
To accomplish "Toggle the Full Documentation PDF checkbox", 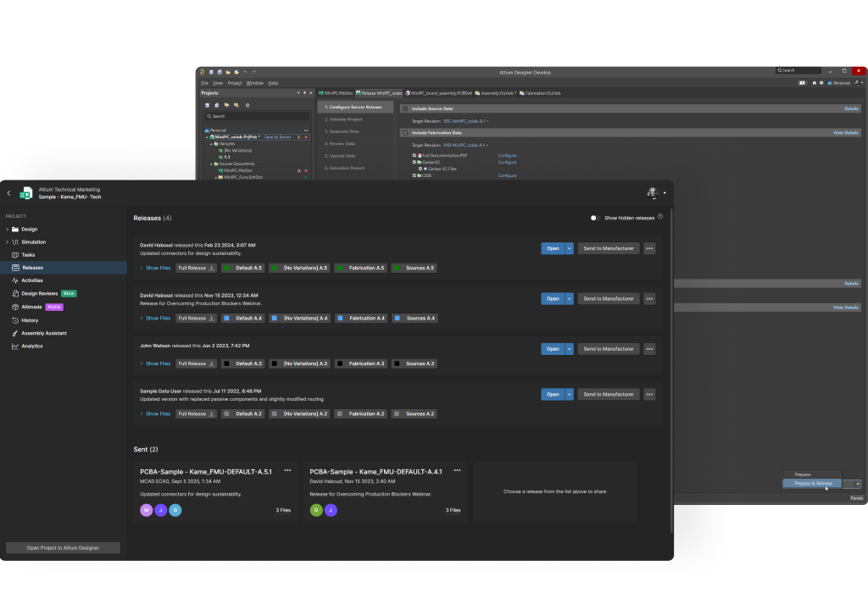I will tap(415, 156).
